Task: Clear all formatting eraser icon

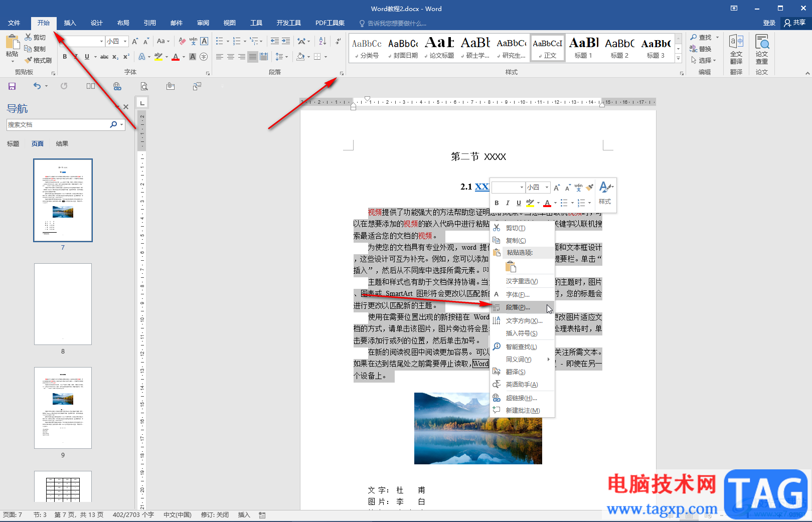Action: tap(182, 41)
